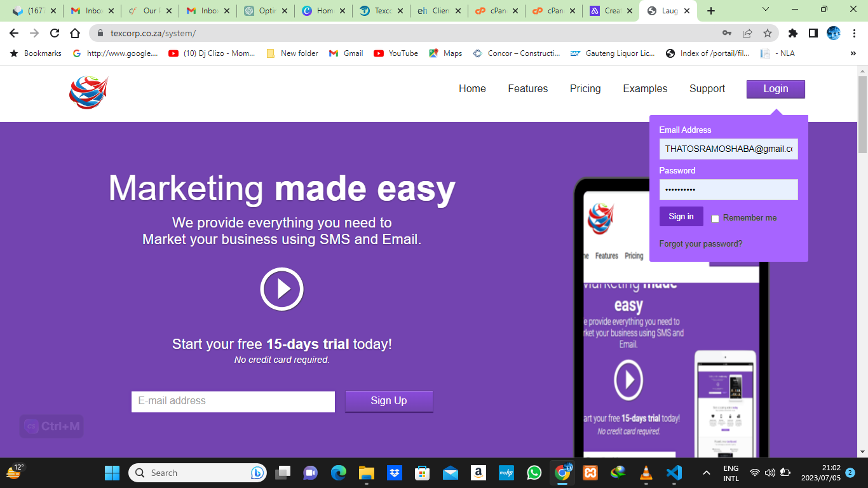868x488 pixels.
Task: Open the Pricing menu item
Action: pyautogui.click(x=585, y=89)
